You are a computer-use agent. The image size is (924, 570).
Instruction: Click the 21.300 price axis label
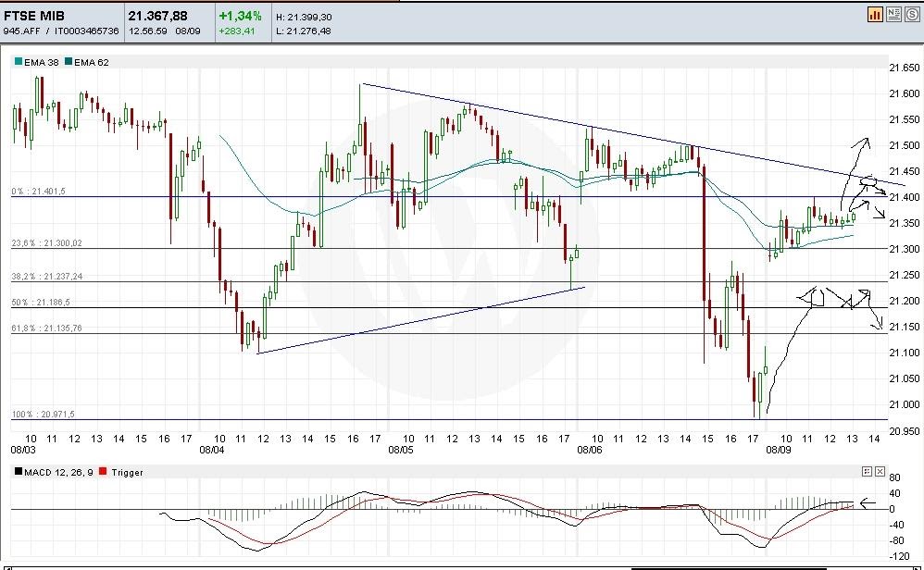[904, 249]
